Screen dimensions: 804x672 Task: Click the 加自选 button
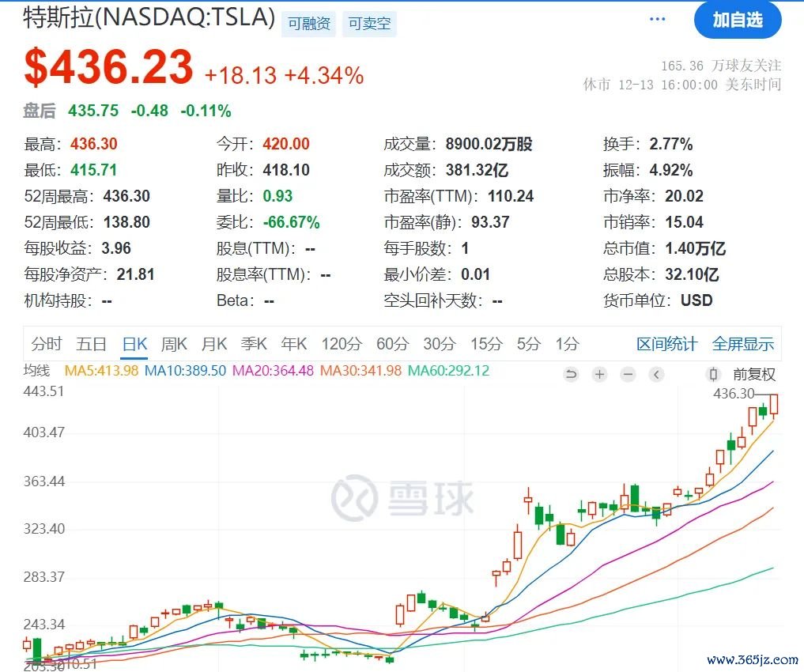tap(738, 20)
